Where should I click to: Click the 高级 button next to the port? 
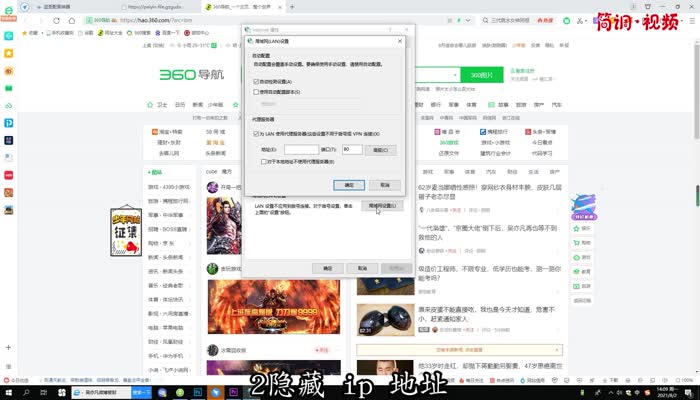[379, 149]
